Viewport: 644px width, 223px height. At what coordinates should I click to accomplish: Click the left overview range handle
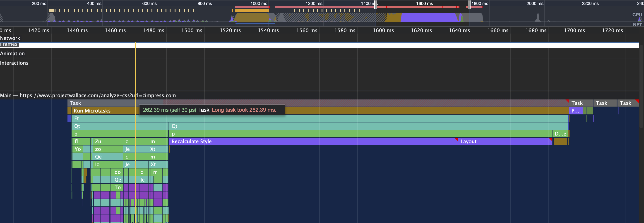click(x=375, y=5)
